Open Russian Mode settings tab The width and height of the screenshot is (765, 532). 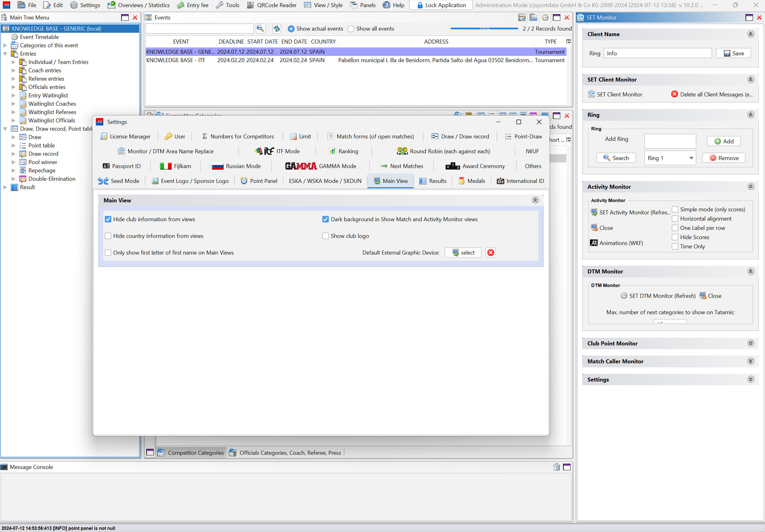click(236, 166)
